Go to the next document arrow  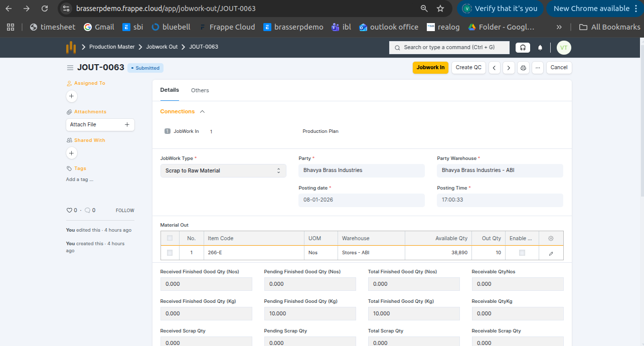[509, 68]
